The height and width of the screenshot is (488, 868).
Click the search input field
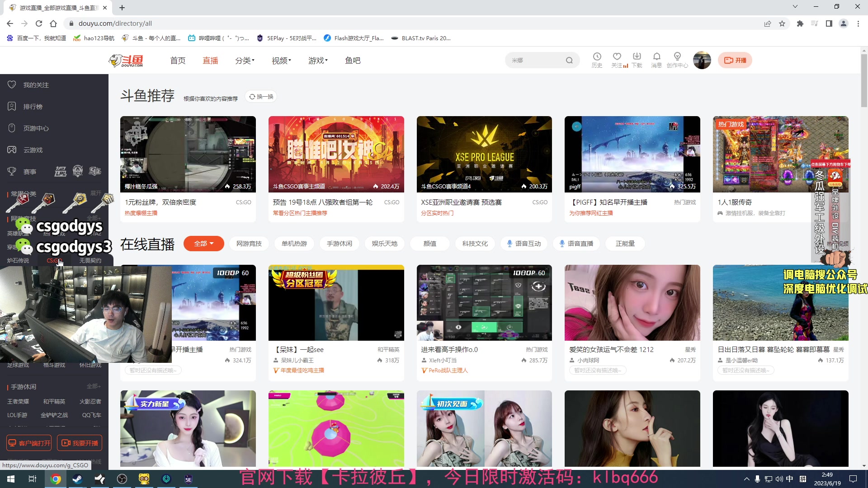click(537, 60)
